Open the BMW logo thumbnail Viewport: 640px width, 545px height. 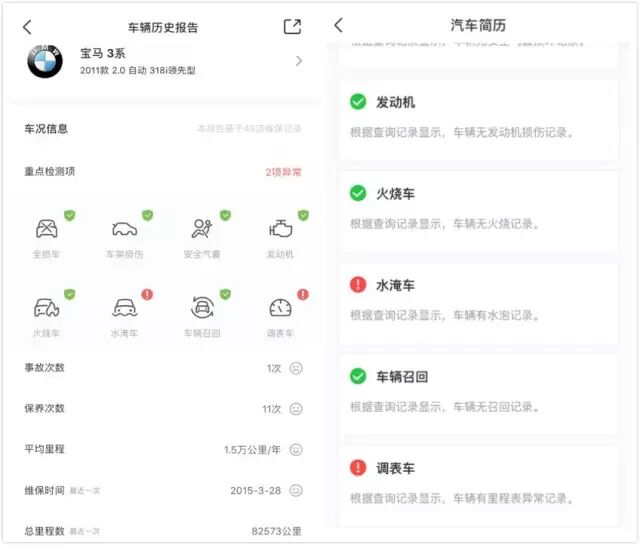coord(45,62)
